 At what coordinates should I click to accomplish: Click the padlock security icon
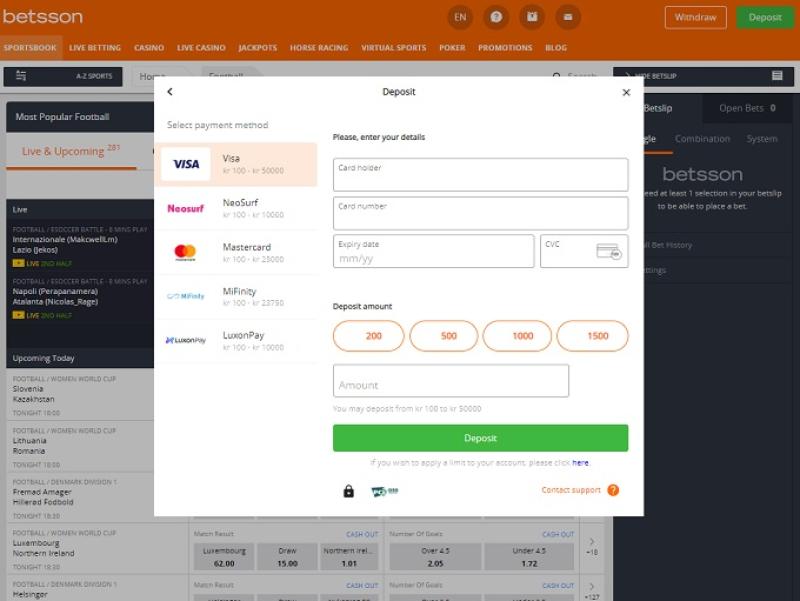point(348,491)
